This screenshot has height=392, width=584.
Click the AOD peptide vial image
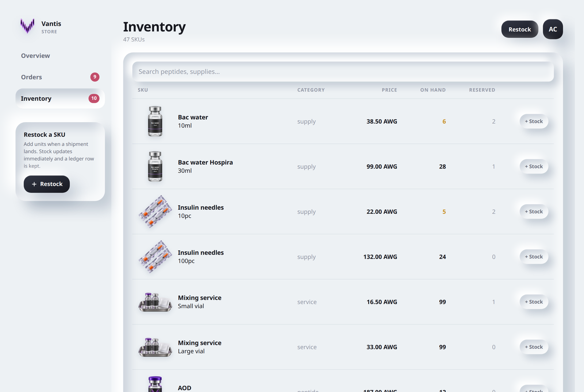coord(155,384)
